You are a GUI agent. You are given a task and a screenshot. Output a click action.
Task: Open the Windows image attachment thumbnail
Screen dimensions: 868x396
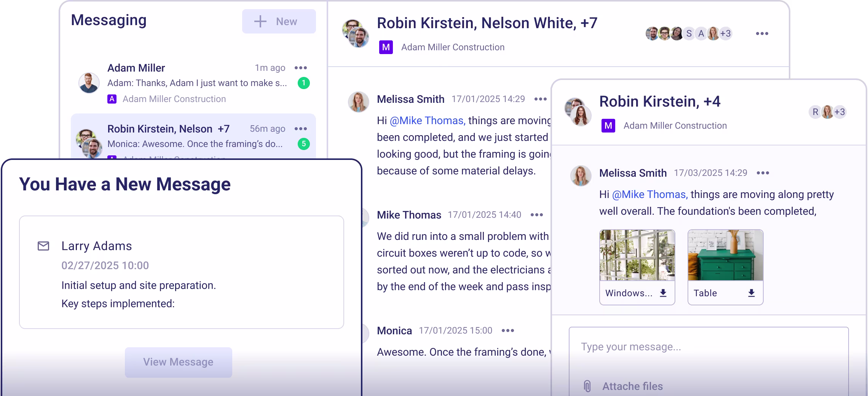coord(637,255)
